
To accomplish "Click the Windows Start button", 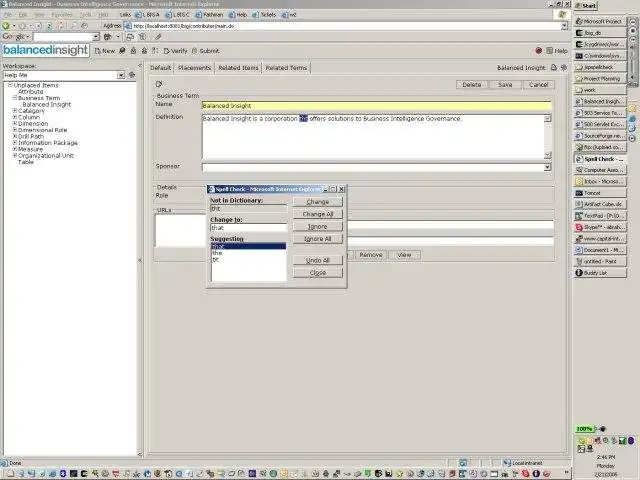I will pos(585,5).
